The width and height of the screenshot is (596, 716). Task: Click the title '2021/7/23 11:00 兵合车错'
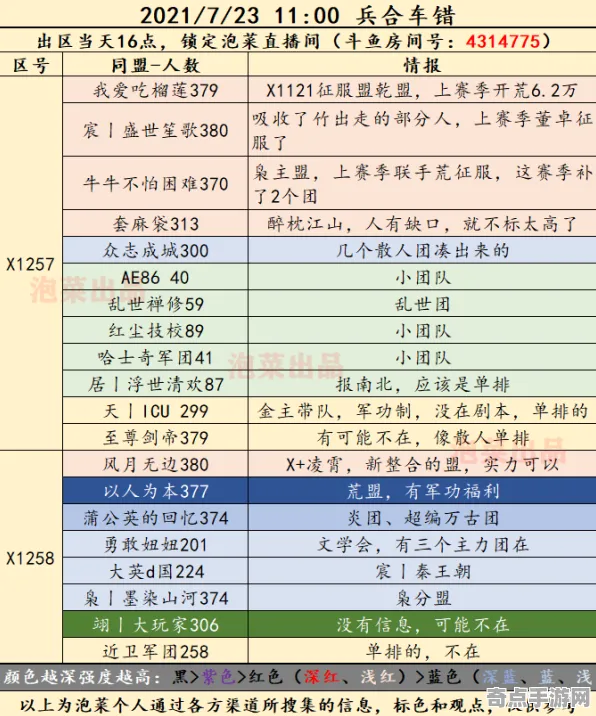[x=297, y=15]
